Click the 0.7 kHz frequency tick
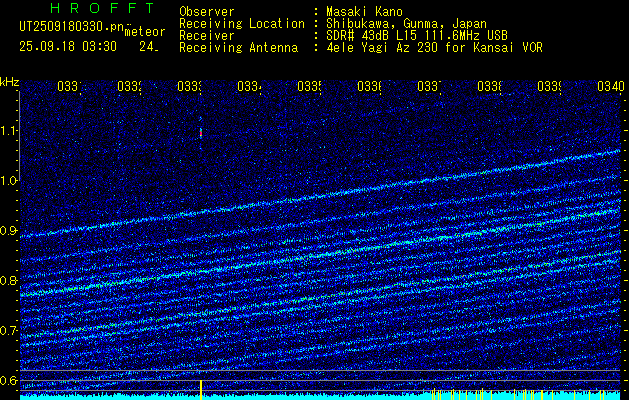This screenshot has width=629, height=400. pyautogui.click(x=9, y=331)
